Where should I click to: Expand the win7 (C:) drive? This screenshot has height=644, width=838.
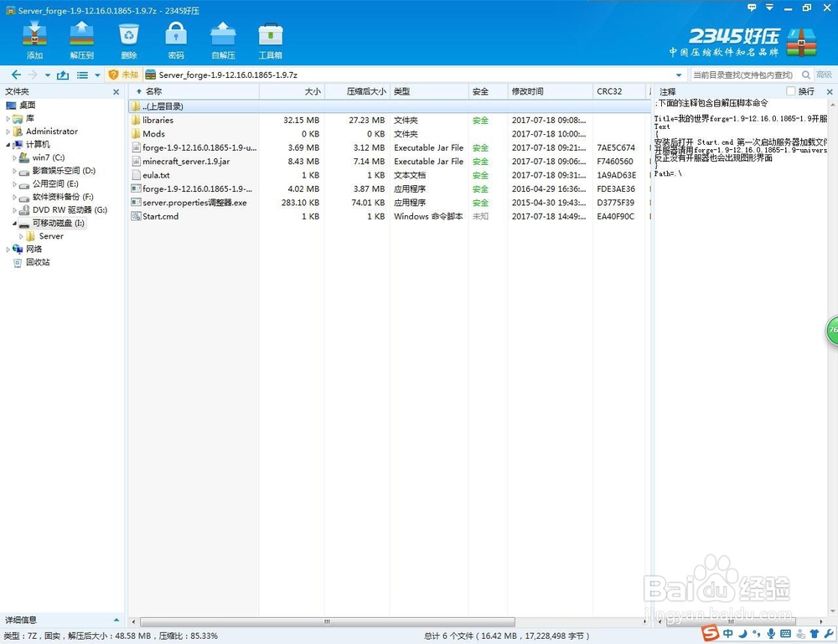coord(14,157)
